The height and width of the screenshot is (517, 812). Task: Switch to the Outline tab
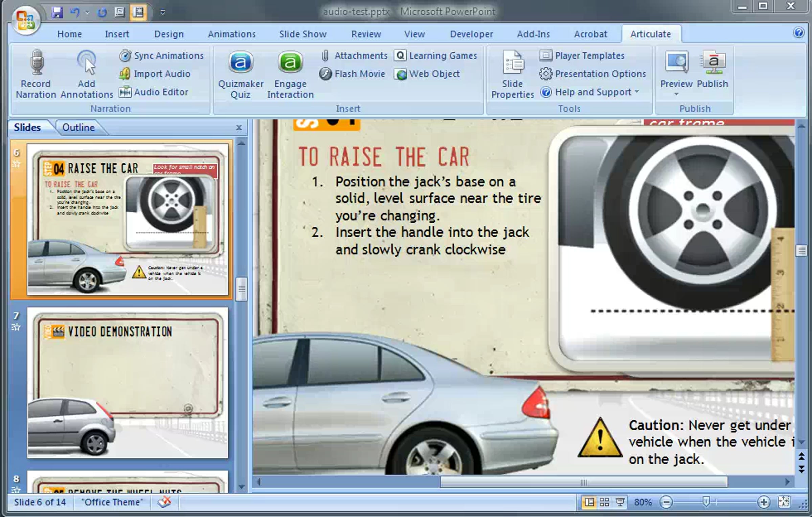[x=78, y=128]
